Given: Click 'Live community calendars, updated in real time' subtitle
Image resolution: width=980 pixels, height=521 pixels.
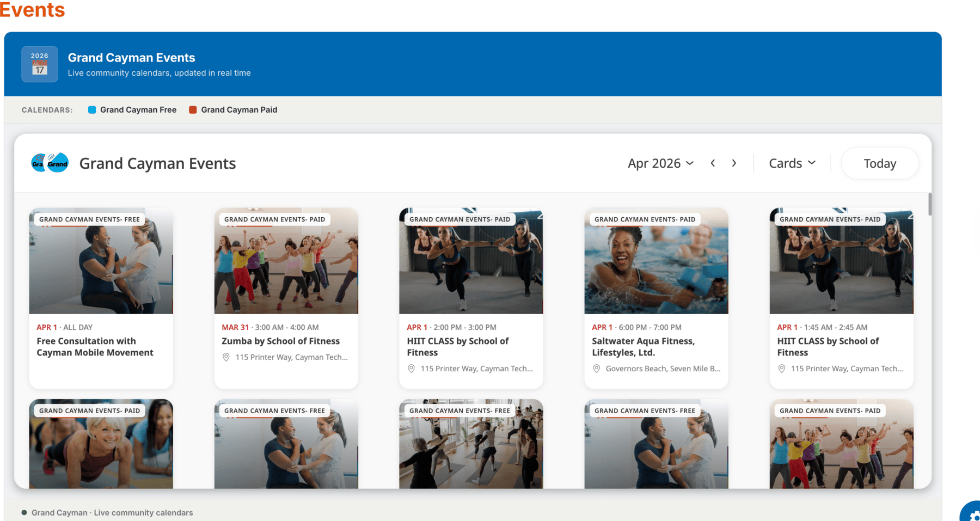Looking at the screenshot, I should pos(159,73).
